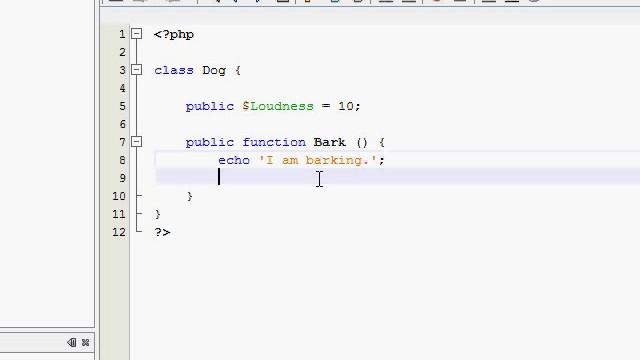Click the 'public' keyword on line 5
640x360 pixels.
pyautogui.click(x=210, y=107)
